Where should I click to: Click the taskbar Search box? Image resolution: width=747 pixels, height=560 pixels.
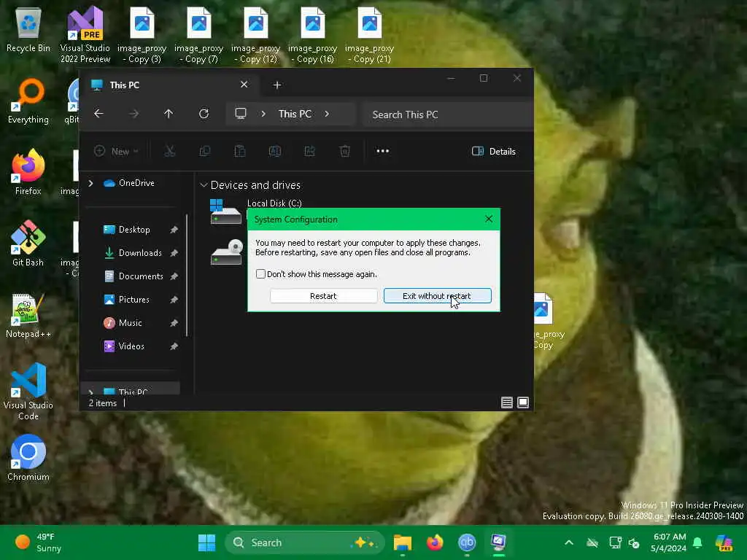coord(305,542)
